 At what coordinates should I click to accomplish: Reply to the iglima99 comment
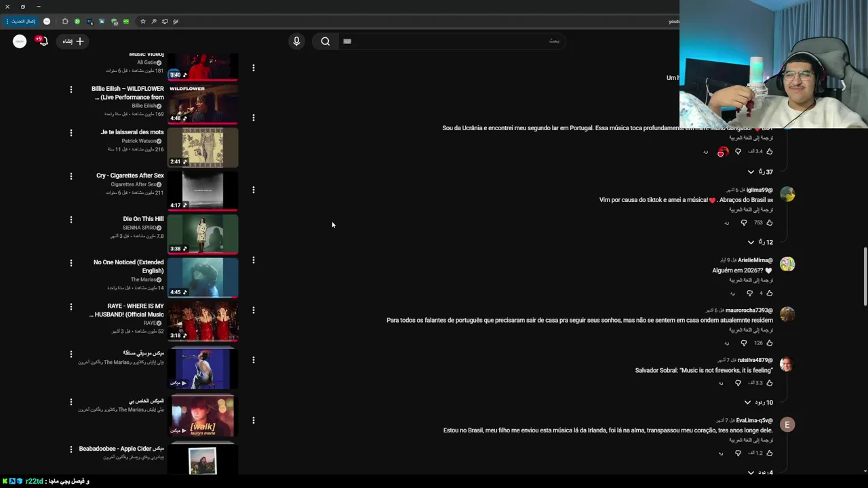click(x=726, y=222)
